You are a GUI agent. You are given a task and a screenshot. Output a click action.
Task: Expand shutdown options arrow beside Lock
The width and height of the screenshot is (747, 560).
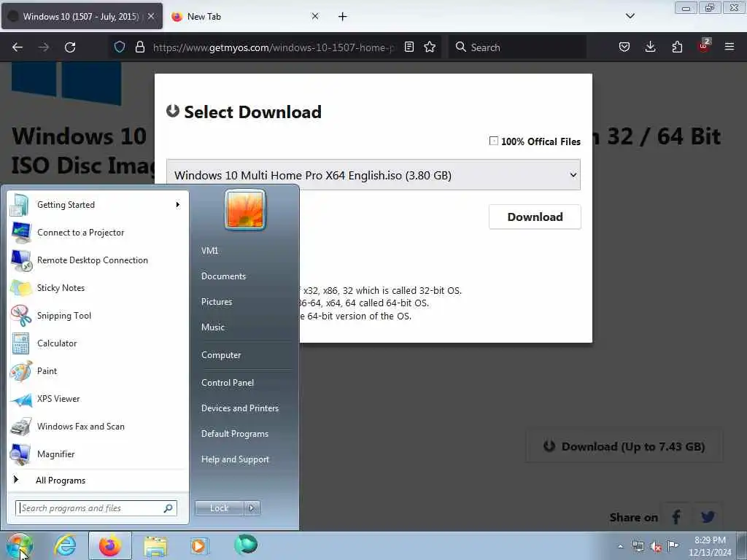click(252, 508)
